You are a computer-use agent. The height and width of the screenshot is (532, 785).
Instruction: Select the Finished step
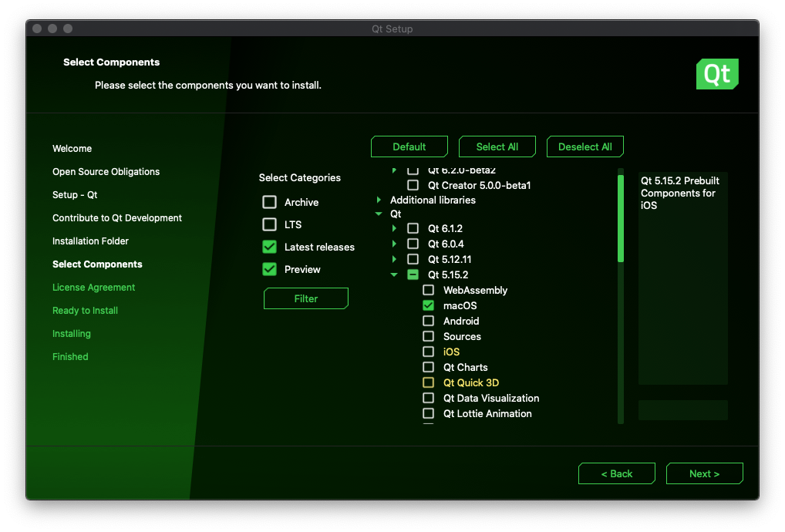(70, 356)
